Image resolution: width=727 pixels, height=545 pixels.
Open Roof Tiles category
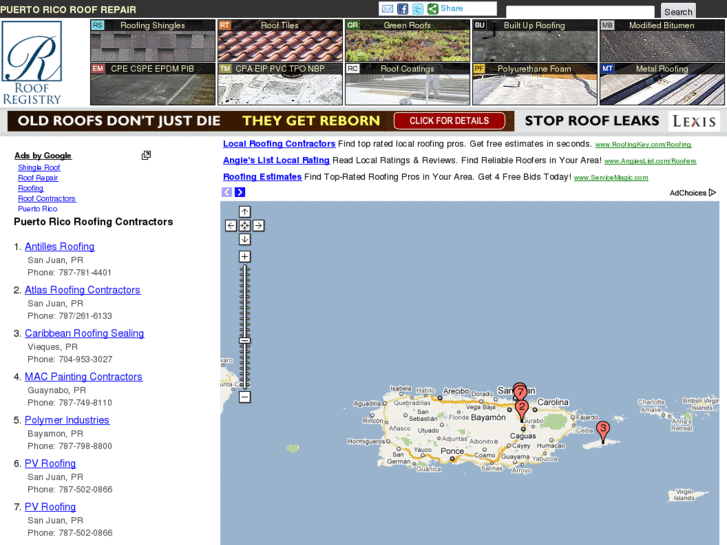[x=280, y=41]
